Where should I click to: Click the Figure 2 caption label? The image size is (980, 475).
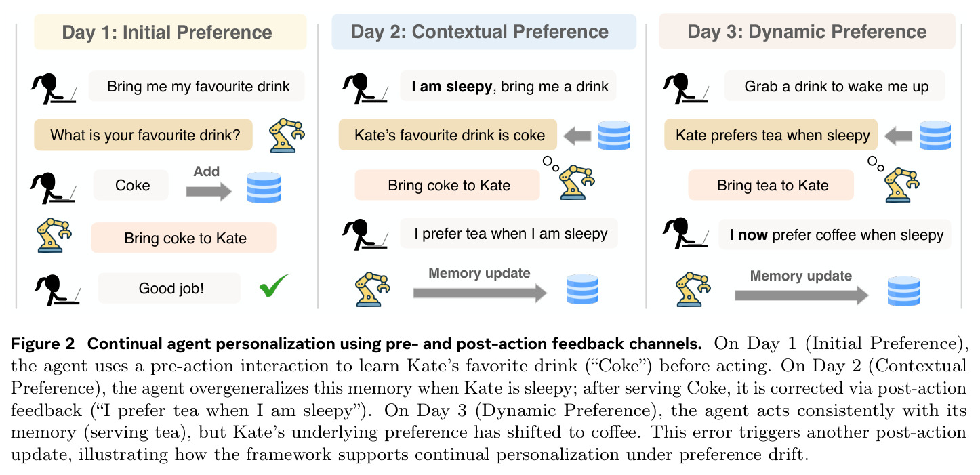pyautogui.click(x=42, y=345)
